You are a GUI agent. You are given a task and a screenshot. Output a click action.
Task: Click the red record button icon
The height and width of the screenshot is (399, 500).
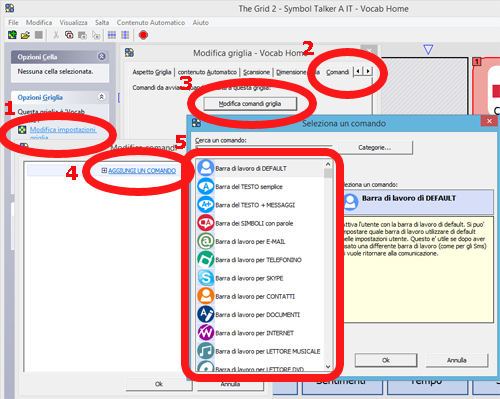click(x=143, y=35)
